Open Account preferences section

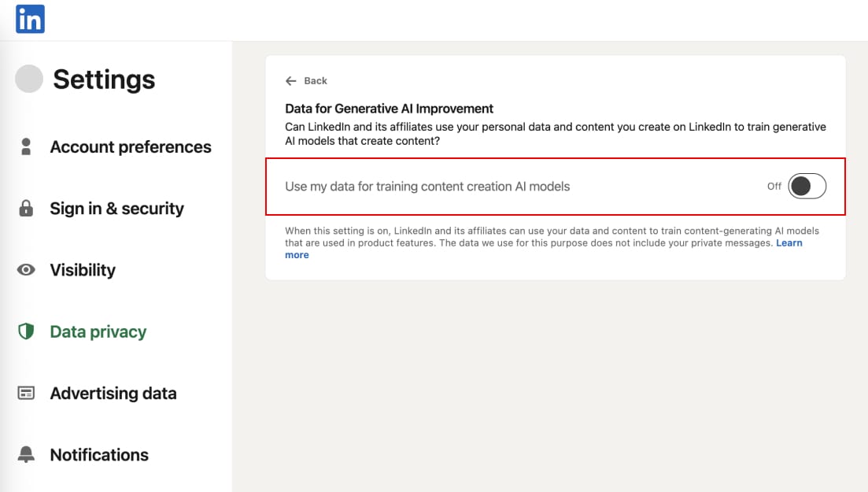pos(131,147)
